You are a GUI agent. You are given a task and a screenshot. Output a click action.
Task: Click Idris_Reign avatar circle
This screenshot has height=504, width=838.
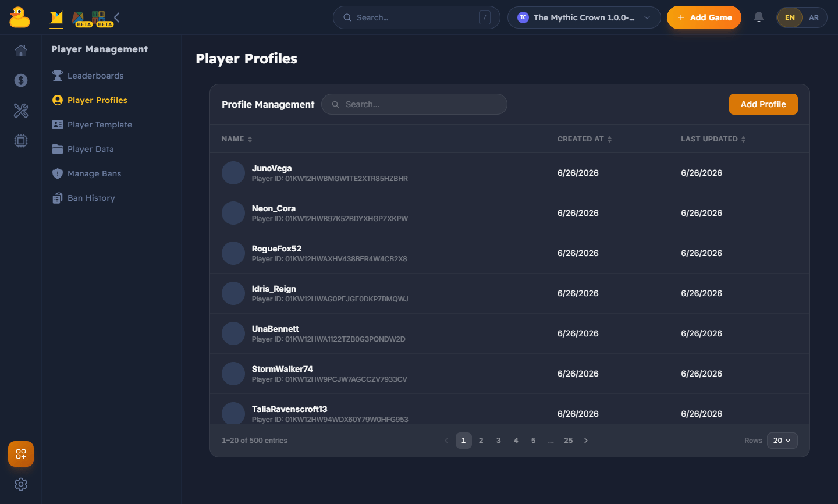point(233,293)
